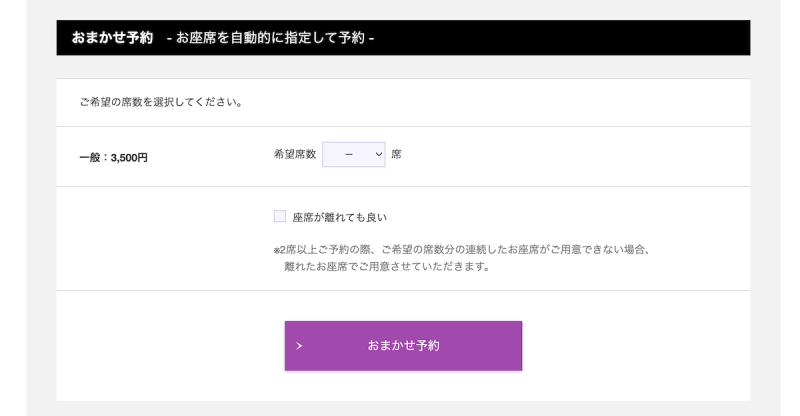Click the right arrow icon on the purple button
Viewport: 800px width, 416px height.
[299, 346]
